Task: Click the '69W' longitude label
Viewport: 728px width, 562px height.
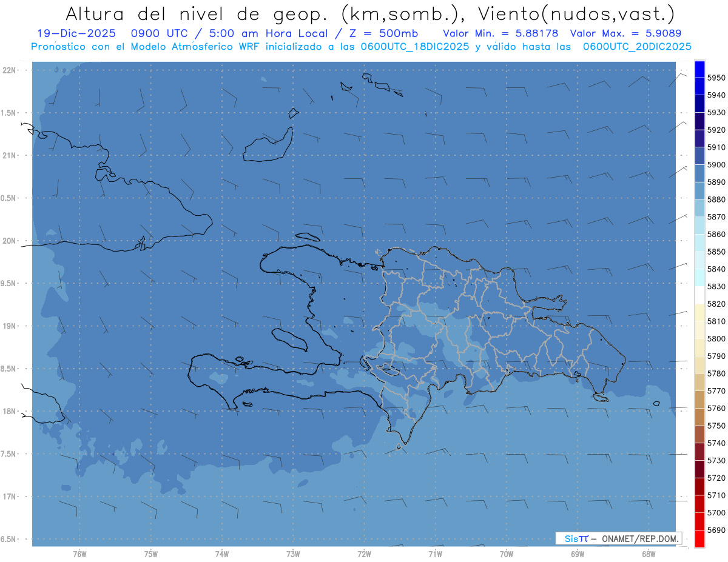Action: 578,554
